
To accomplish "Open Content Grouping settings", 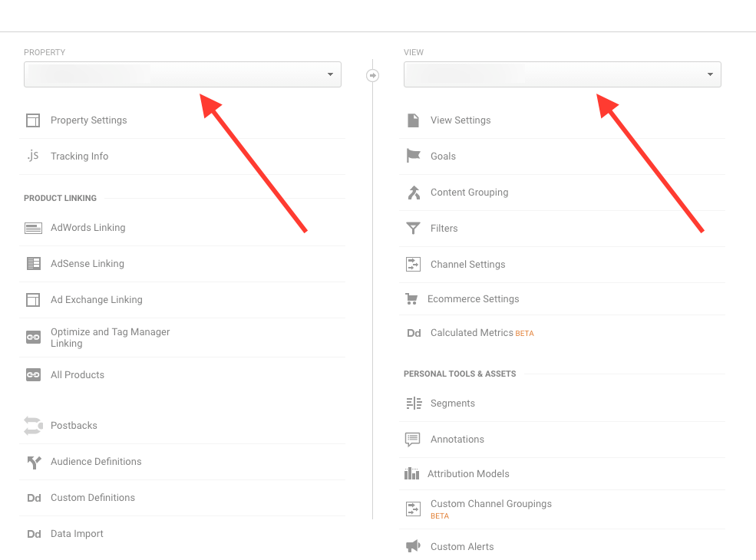I will tap(469, 193).
